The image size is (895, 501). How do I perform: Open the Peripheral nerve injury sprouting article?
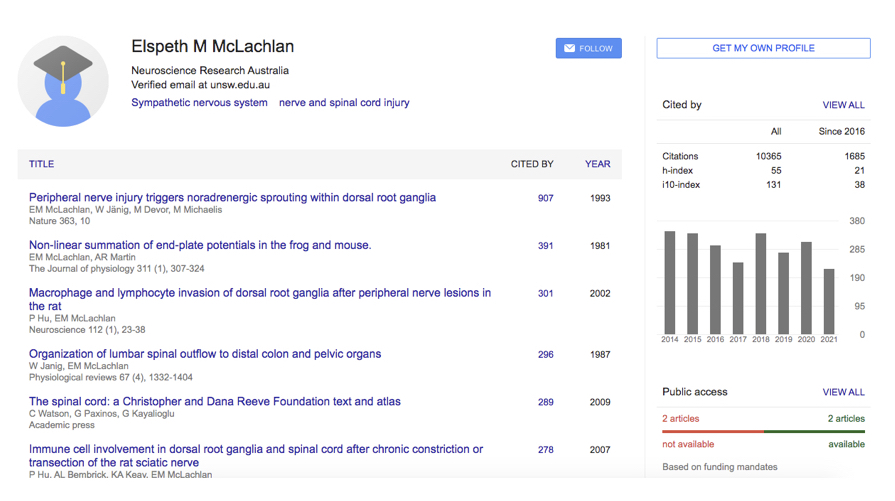[232, 198]
